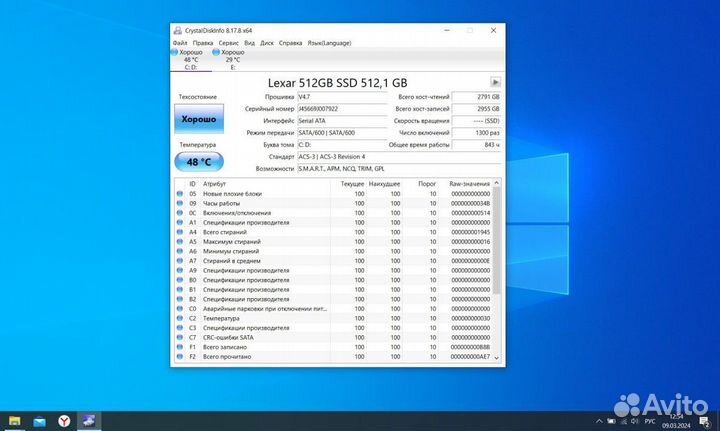Click the Серийный номер value field
This screenshot has height=431, width=720.
pos(342,109)
